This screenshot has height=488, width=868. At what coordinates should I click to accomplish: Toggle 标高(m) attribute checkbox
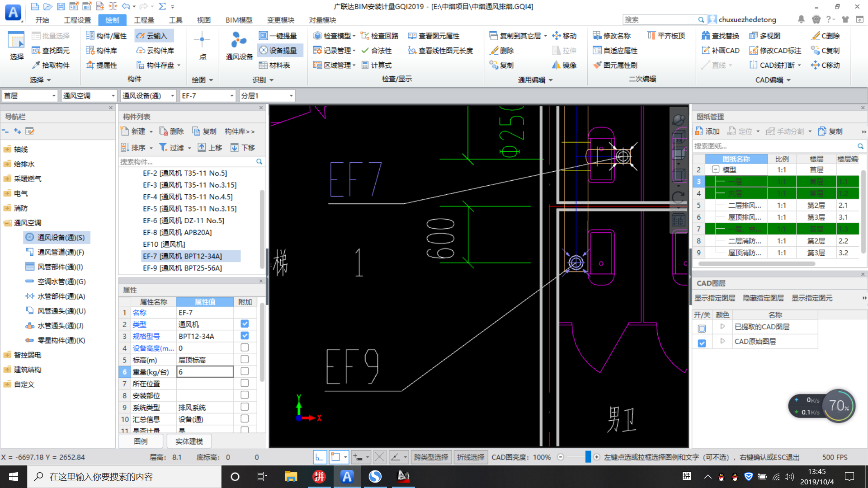click(x=245, y=359)
